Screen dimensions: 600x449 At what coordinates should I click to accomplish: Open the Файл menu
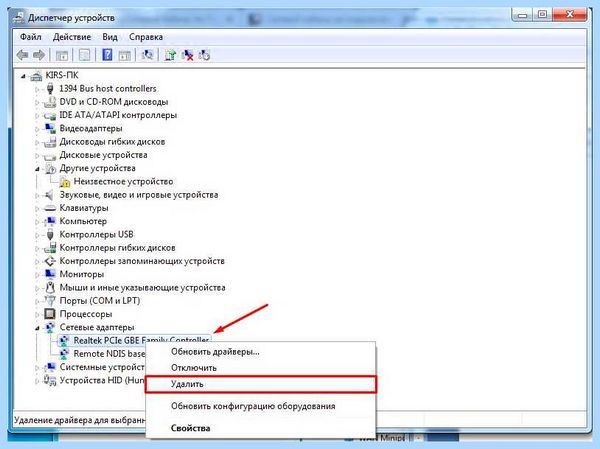tap(31, 37)
